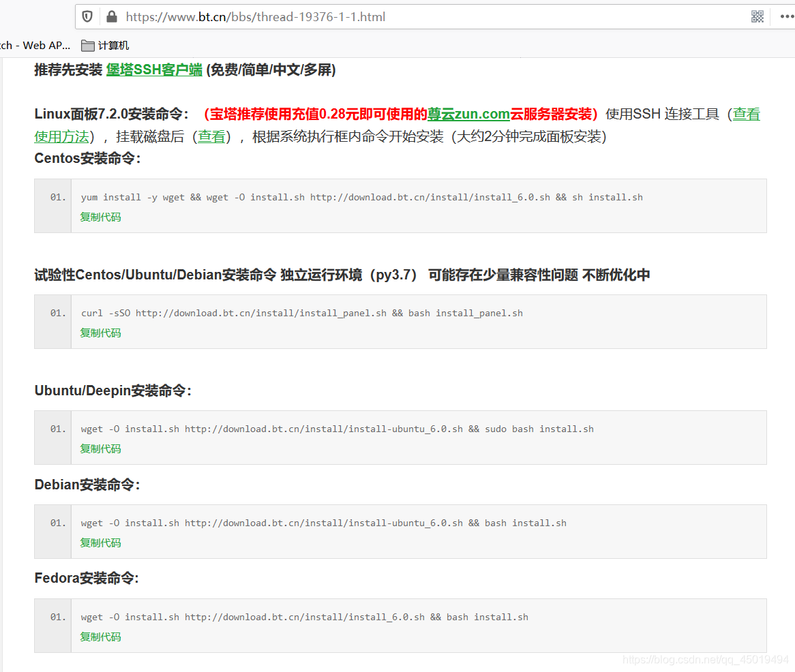Click 复制代码 under the Centos install command
Viewport: 795px width, 672px height.
pos(100,217)
